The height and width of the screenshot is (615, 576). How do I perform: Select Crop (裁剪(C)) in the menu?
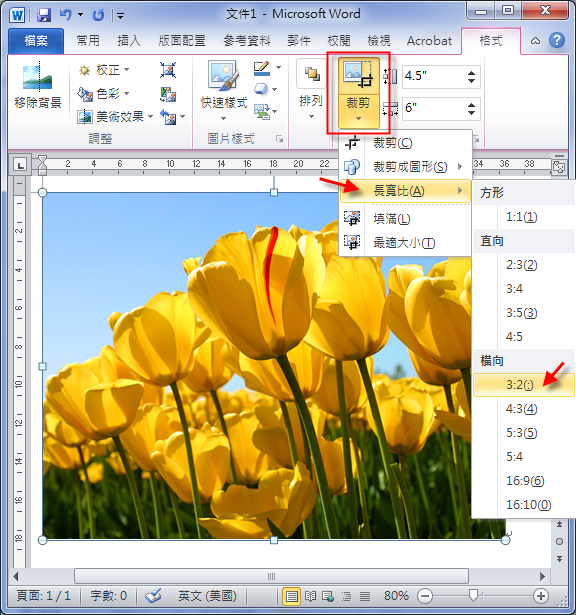tap(405, 143)
